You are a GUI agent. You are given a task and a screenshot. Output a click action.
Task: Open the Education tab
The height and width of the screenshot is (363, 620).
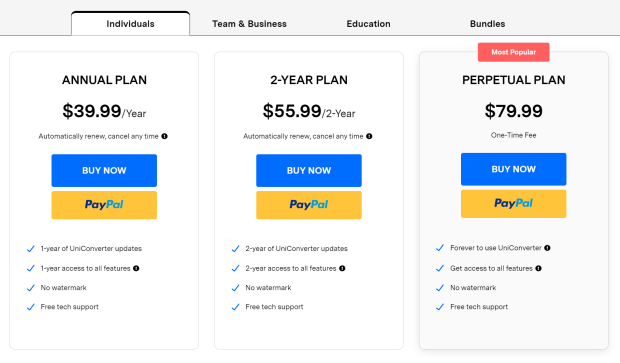(368, 24)
